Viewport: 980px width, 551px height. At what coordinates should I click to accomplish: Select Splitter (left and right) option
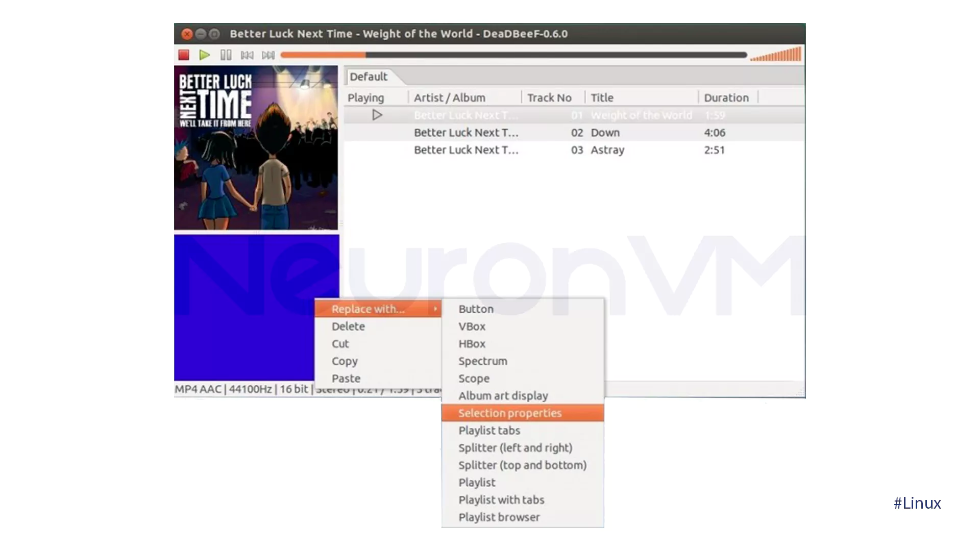point(523,448)
